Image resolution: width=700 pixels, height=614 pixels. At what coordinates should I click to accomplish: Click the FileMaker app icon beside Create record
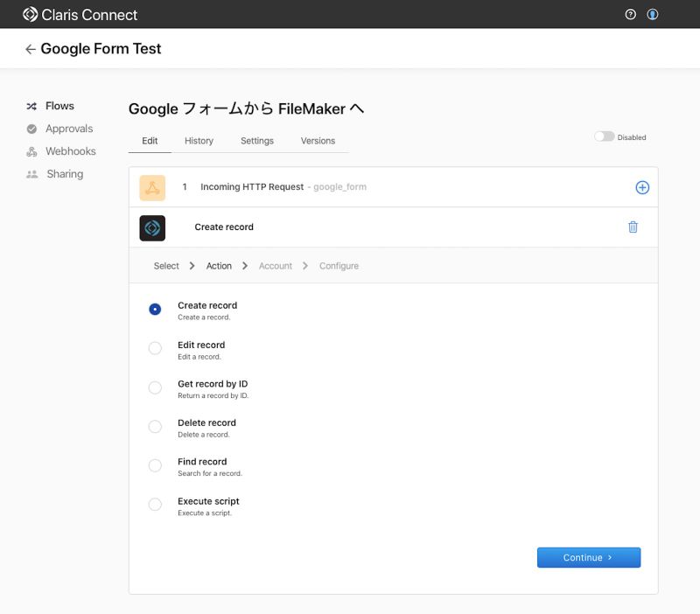point(152,228)
